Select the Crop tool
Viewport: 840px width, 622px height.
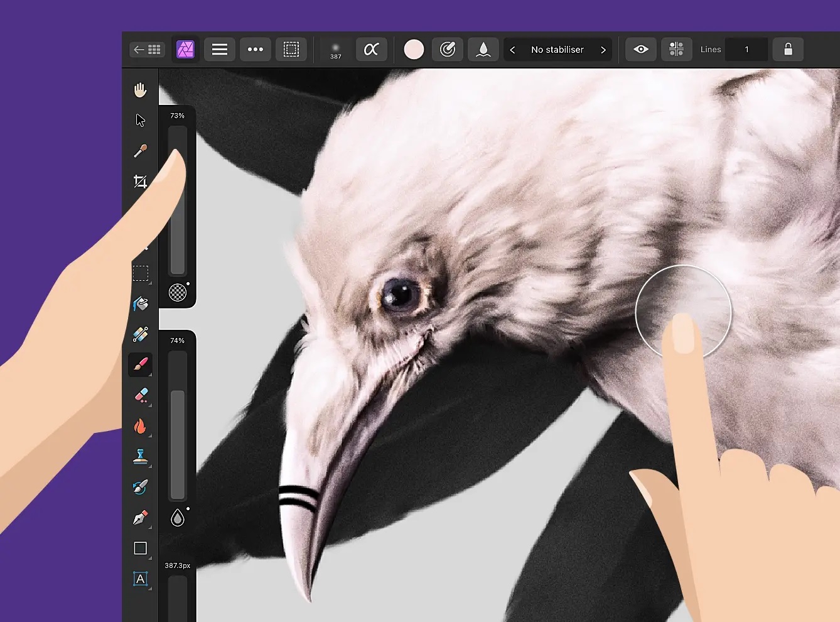[140, 182]
